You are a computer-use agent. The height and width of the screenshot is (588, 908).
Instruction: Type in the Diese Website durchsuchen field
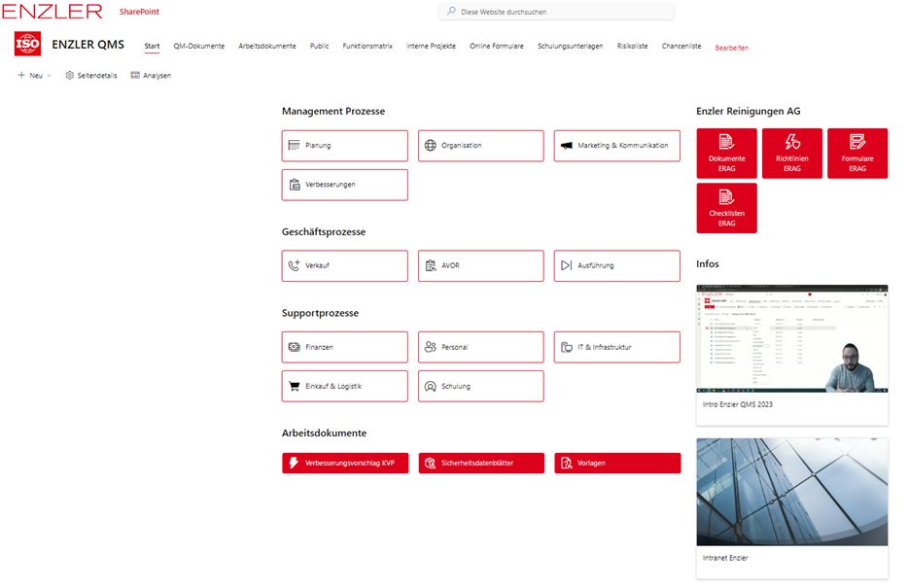click(564, 12)
